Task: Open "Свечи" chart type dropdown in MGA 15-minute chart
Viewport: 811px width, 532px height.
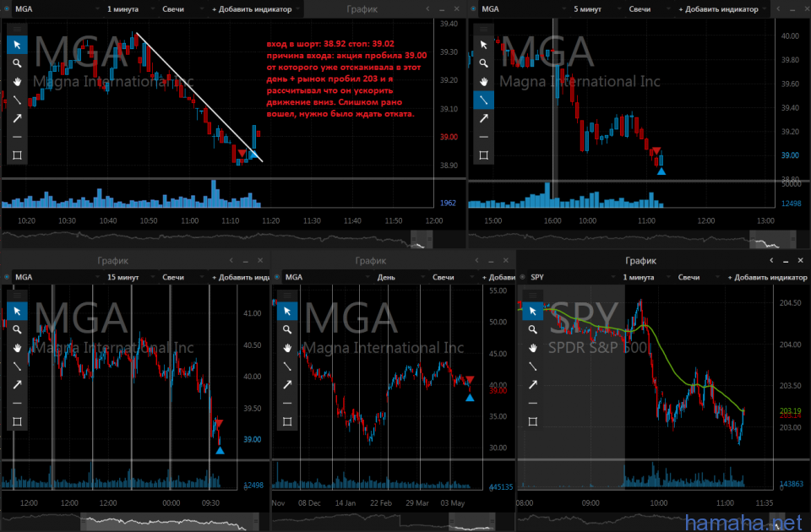Action: pyautogui.click(x=181, y=277)
